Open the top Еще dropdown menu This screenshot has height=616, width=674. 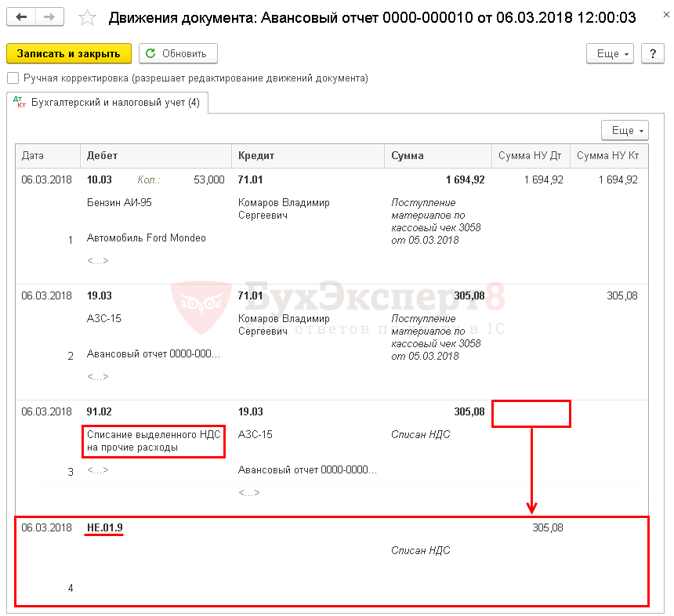point(613,53)
